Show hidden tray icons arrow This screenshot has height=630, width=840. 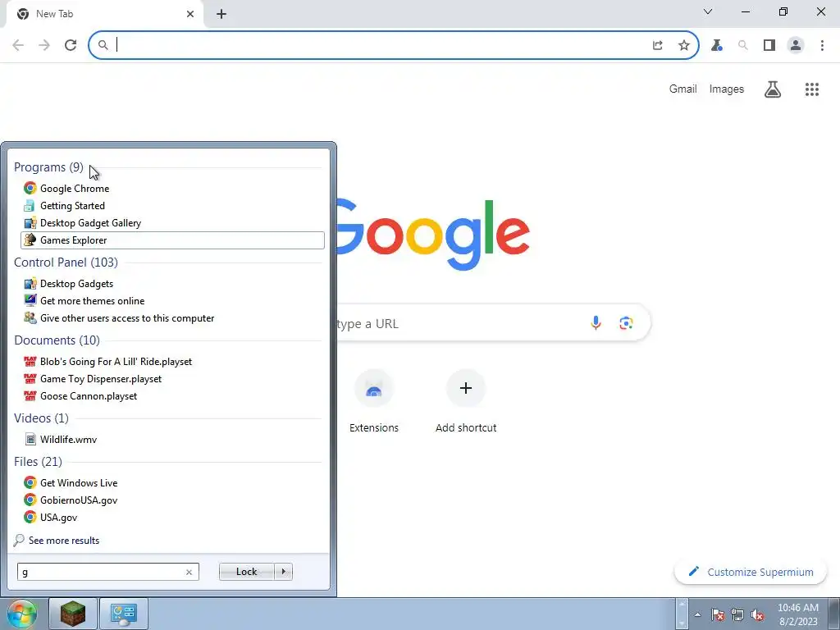[697, 614]
